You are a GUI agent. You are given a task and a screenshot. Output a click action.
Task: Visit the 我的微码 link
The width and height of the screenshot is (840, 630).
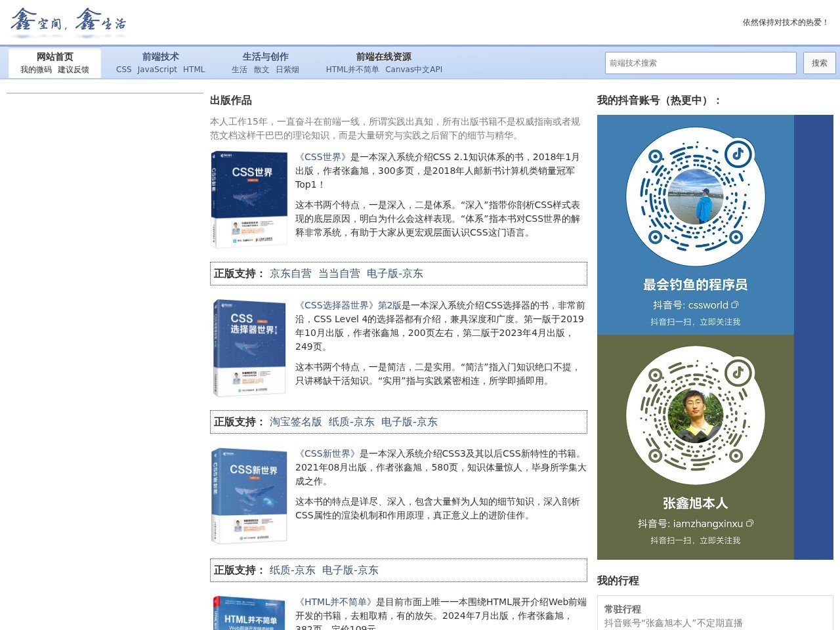point(36,70)
